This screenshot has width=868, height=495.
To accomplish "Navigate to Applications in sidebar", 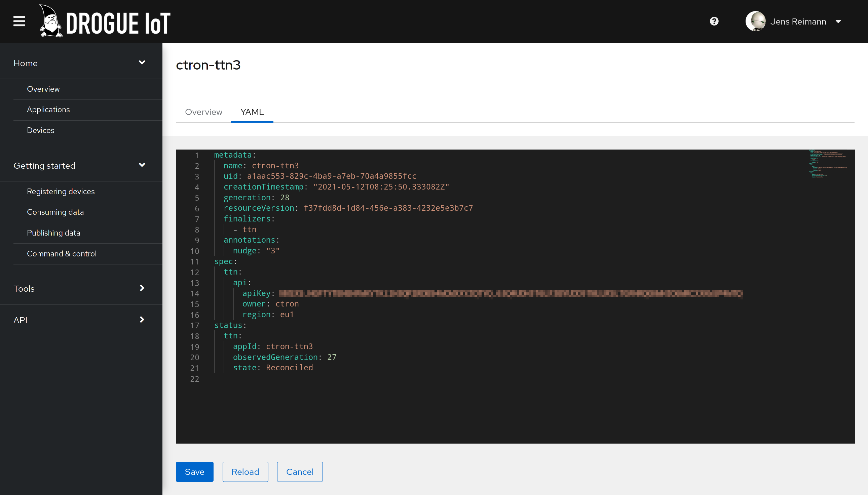I will point(48,109).
